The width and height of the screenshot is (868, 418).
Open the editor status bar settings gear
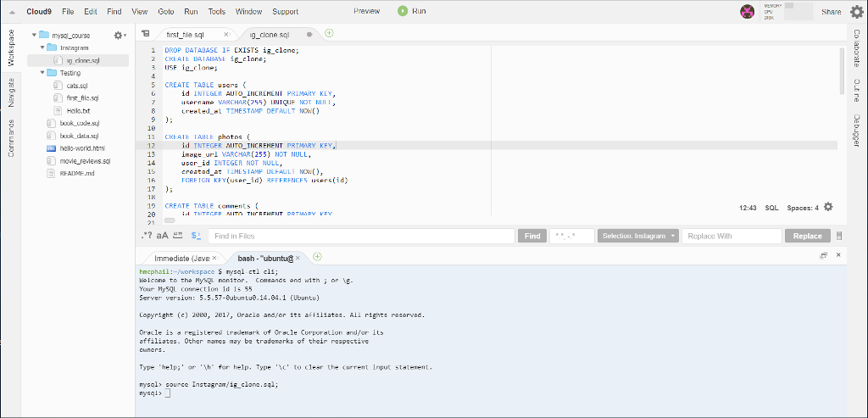point(828,207)
